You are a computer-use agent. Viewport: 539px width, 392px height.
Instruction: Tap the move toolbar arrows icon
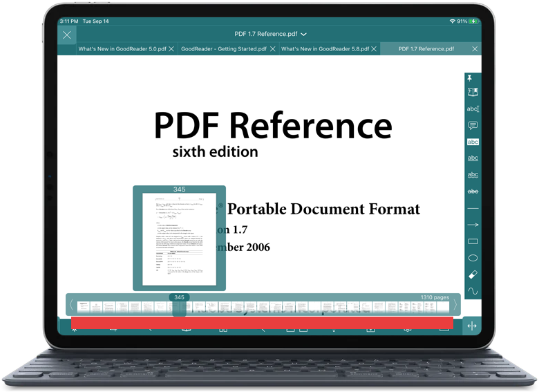pyautogui.click(x=472, y=326)
